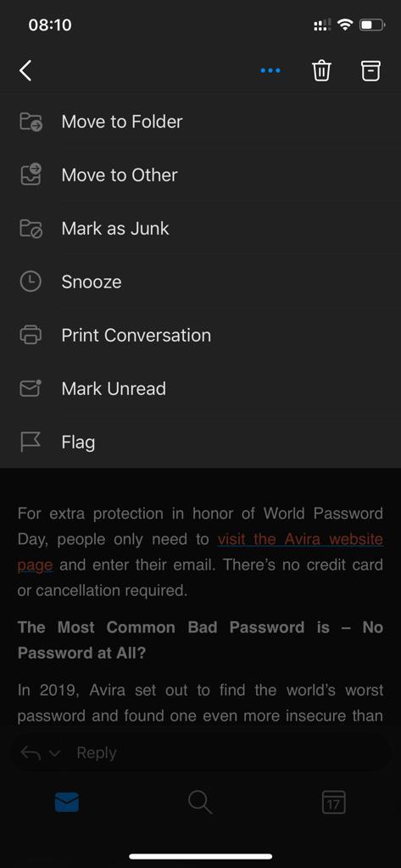Click the flag icon
The image size is (401, 868).
(x=31, y=442)
